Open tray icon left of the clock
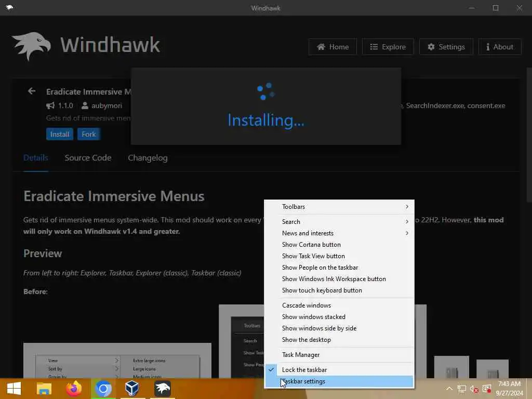Viewport: 532px width, 399px height. [x=487, y=389]
